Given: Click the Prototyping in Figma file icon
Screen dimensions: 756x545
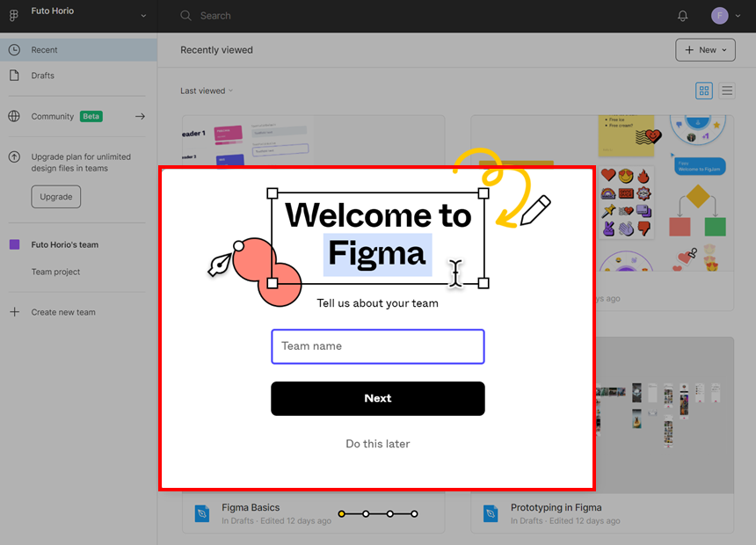Looking at the screenshot, I should tap(491, 513).
